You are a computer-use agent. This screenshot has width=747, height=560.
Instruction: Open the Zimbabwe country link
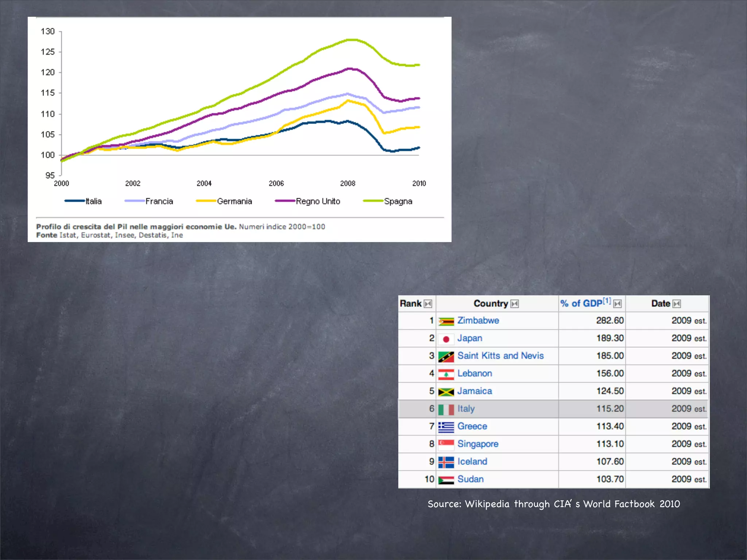point(478,320)
